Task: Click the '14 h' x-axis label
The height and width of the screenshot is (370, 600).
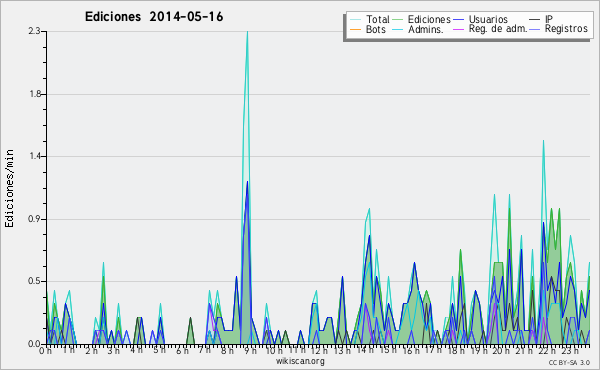Action: click(365, 350)
